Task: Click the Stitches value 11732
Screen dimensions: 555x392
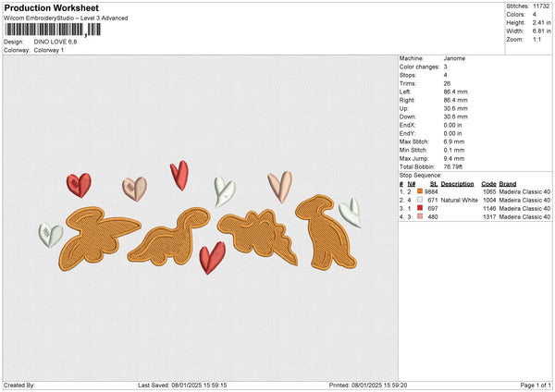Action: [x=541, y=6]
